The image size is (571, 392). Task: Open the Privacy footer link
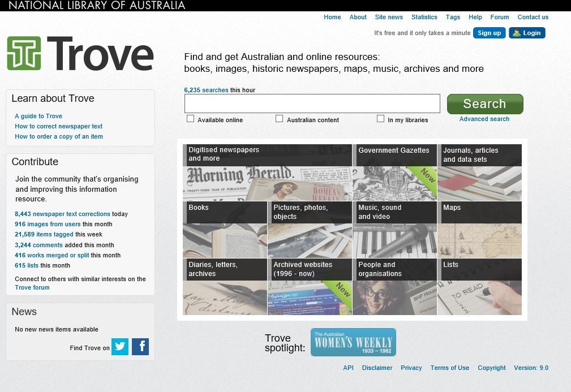tap(411, 368)
